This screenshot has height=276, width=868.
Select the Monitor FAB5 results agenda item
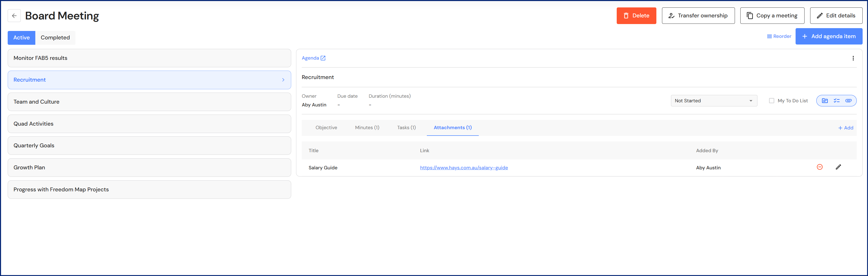(149, 58)
